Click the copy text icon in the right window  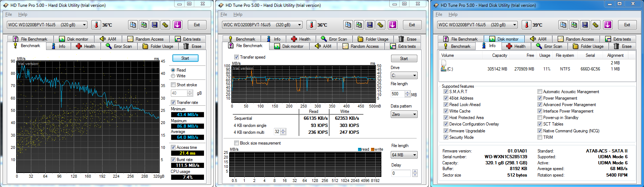[563, 25]
